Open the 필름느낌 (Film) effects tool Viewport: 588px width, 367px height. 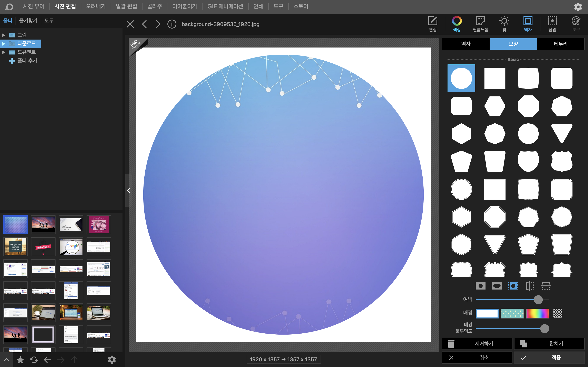(x=480, y=23)
